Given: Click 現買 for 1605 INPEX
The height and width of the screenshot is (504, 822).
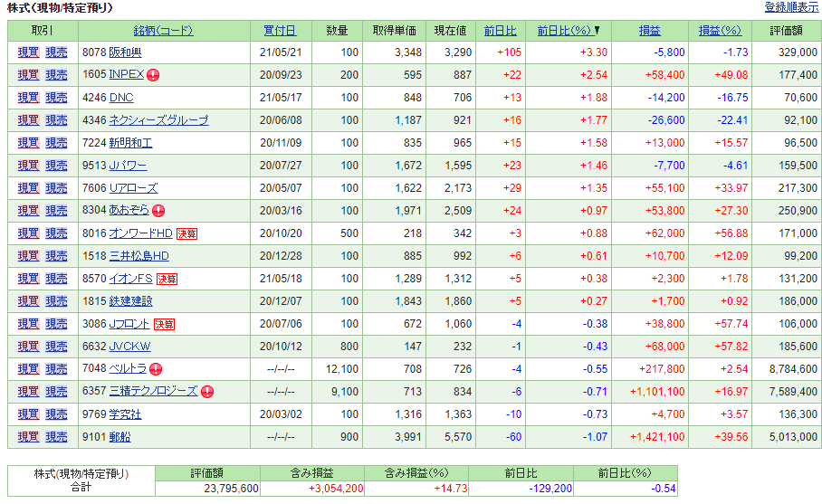Looking at the screenshot, I should (x=28, y=75).
